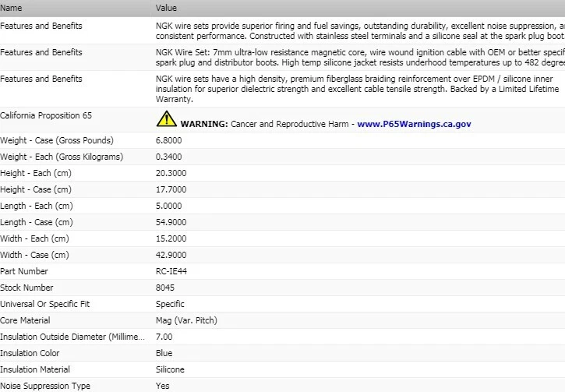Select the Width - Each (cm) label
Viewport: 565px width, 392px height.
click(34, 238)
